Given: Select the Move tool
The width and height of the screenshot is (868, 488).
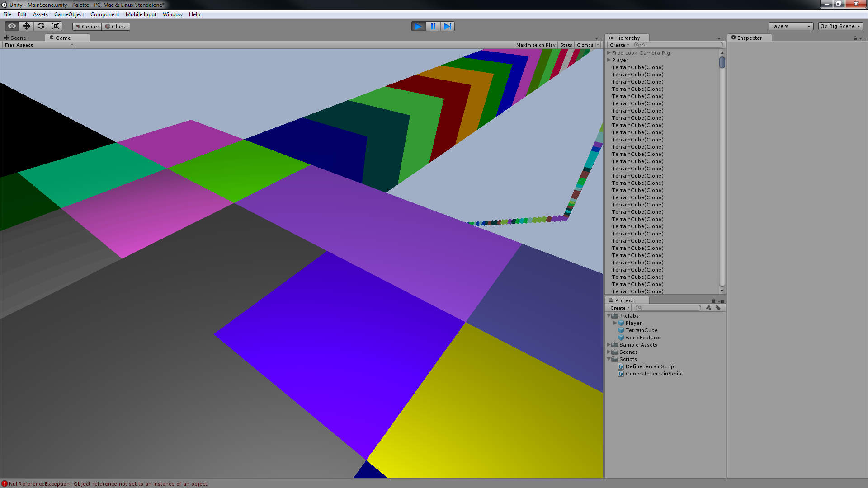Looking at the screenshot, I should 26,26.
